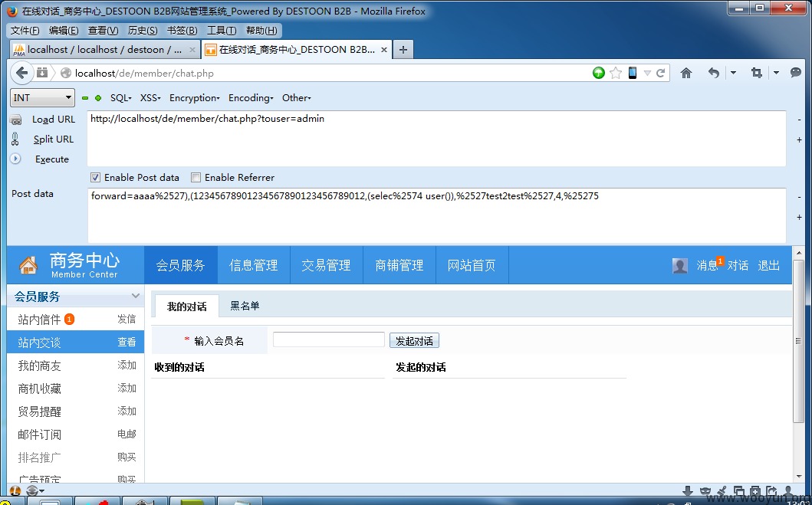Click the 输入会员名 text field
Viewport: 812px width, 505px height.
coord(328,339)
